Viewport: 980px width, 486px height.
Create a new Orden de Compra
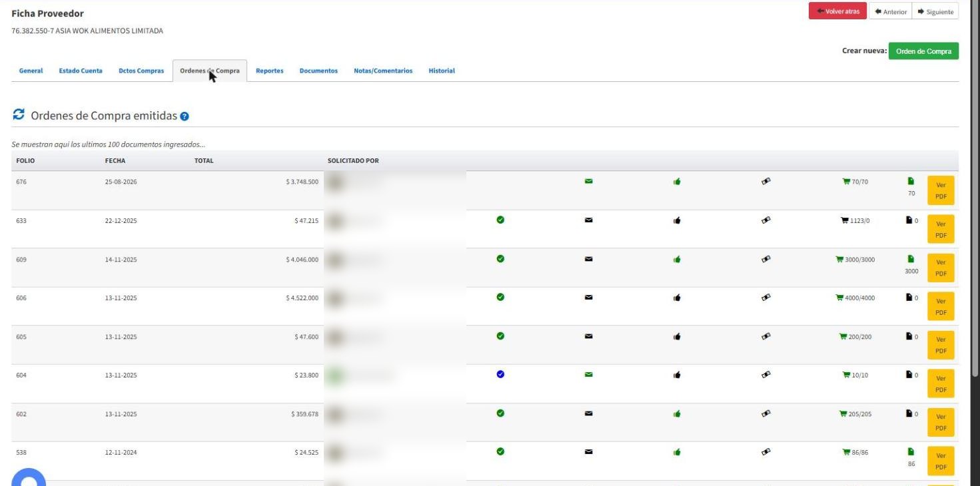point(923,51)
